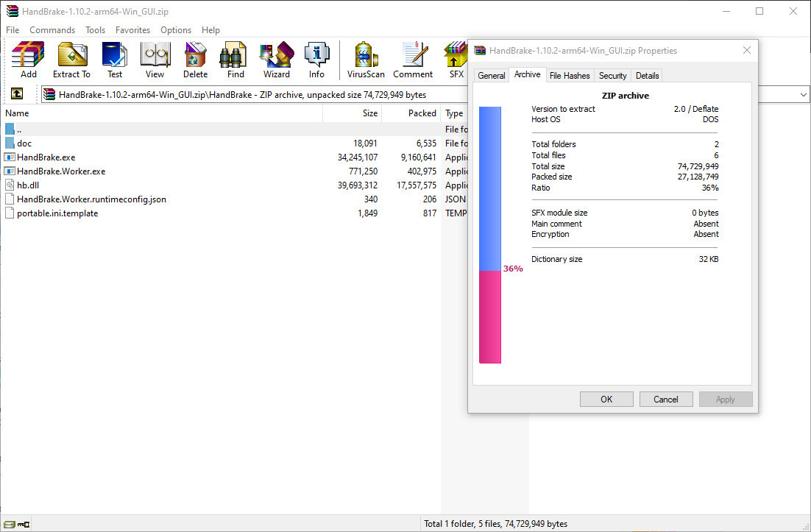Select HandBrake.Worker.runtimeconfig.json file name
This screenshot has height=532, width=811.
(91, 199)
